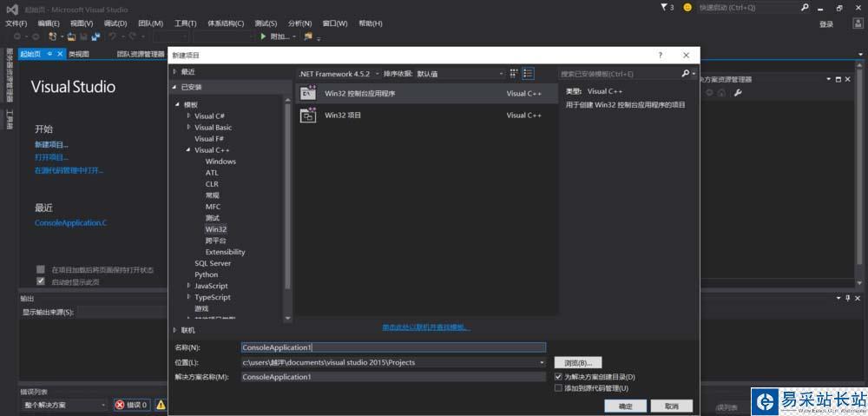Click the open file toolbar icon
Screen dimensions: 868x416
tap(72, 36)
